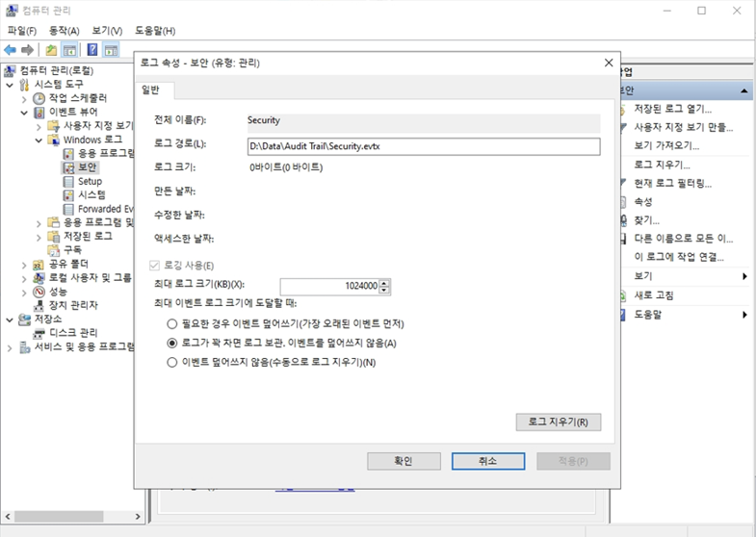Select the 일반 tab in dialog
The height and width of the screenshot is (537, 756).
155,90
